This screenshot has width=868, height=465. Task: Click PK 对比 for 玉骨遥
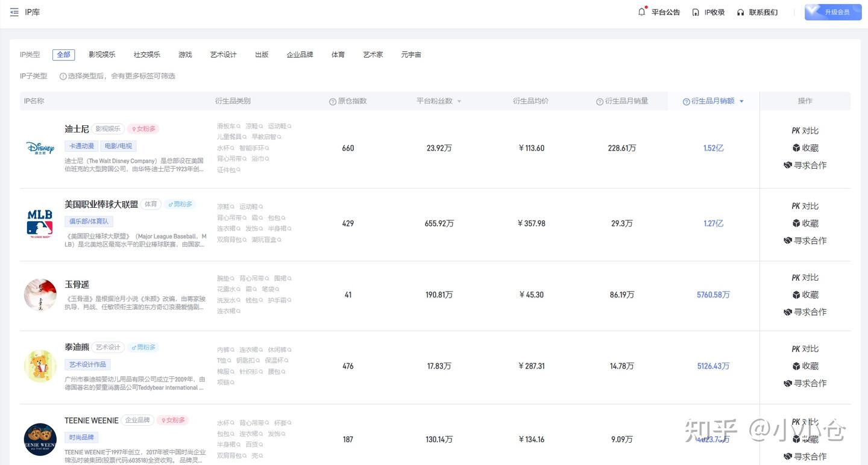point(805,278)
